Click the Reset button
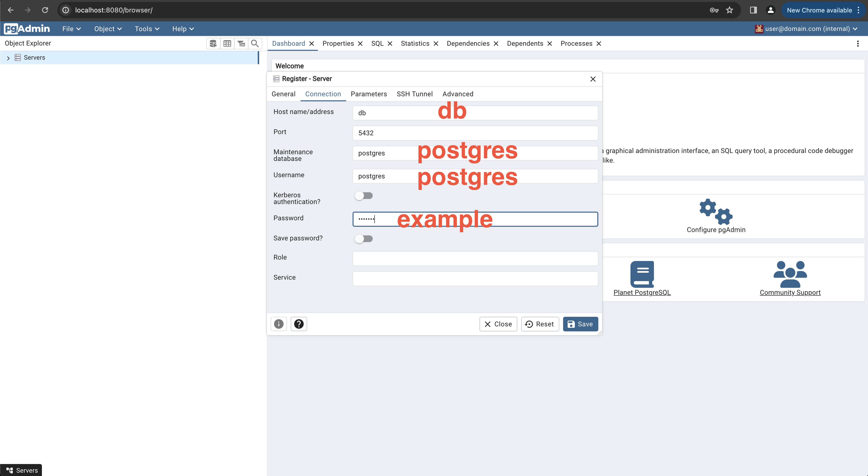 point(540,324)
